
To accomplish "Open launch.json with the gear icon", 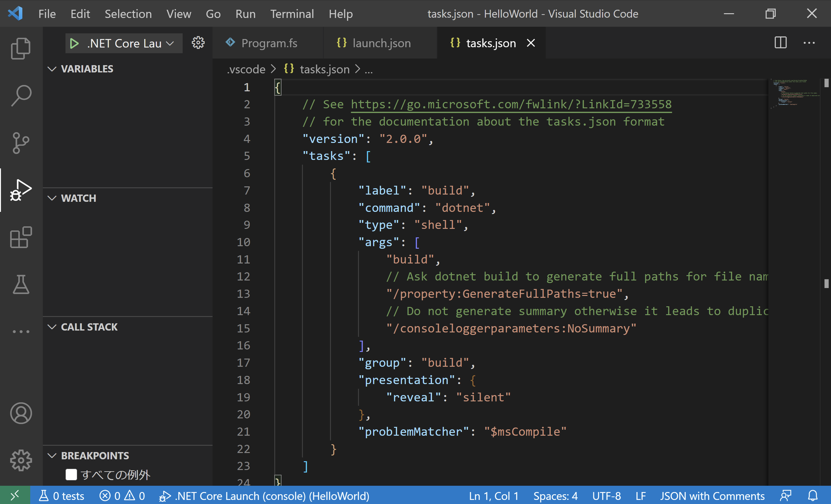I will [x=198, y=43].
